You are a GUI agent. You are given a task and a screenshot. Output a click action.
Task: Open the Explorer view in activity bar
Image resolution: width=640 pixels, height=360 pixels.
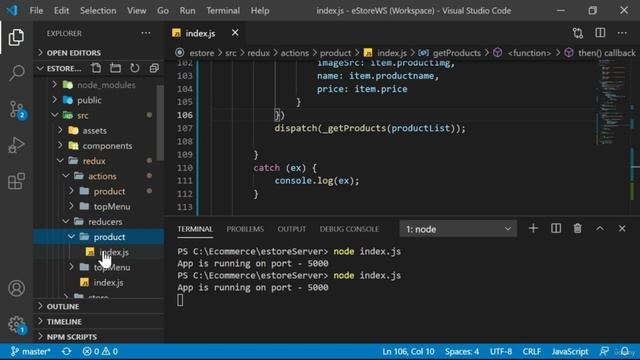tap(16, 37)
